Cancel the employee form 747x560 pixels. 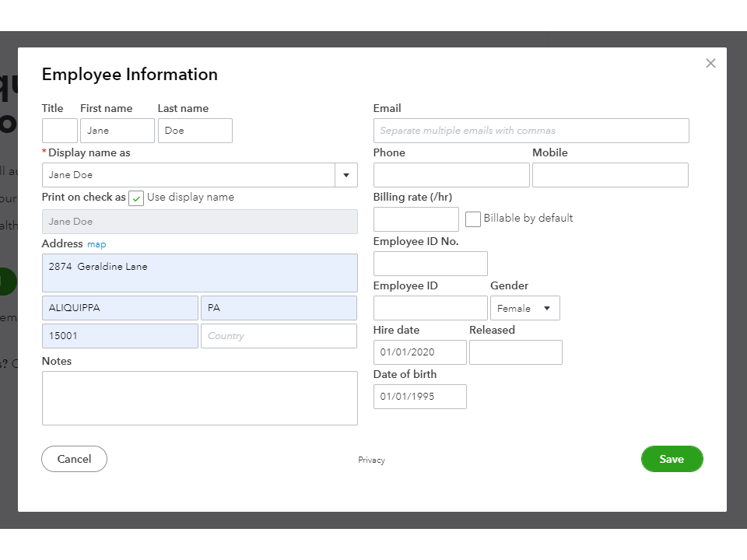pos(74,459)
